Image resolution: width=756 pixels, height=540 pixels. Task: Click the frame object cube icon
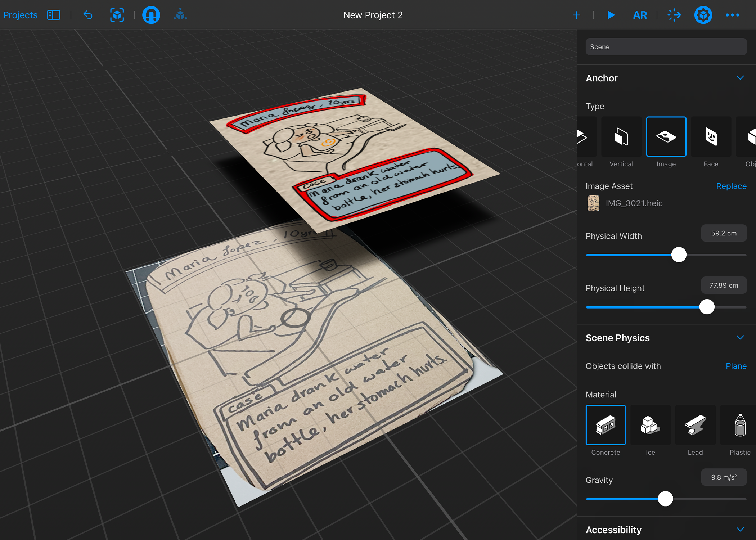point(117,15)
